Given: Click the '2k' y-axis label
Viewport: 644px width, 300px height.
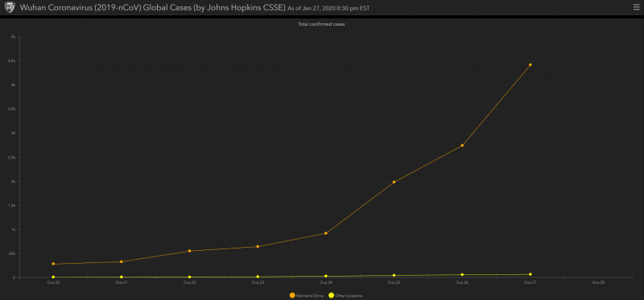Looking at the screenshot, I should (x=13, y=182).
